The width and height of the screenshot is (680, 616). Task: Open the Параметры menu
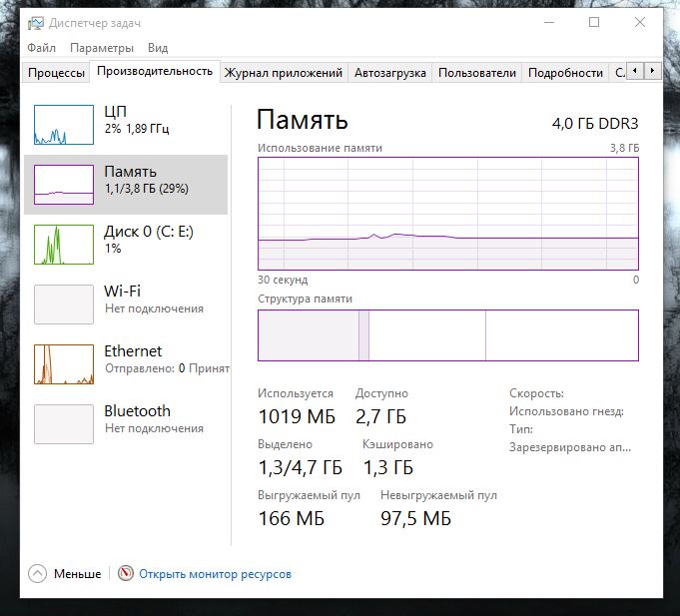coord(101,47)
